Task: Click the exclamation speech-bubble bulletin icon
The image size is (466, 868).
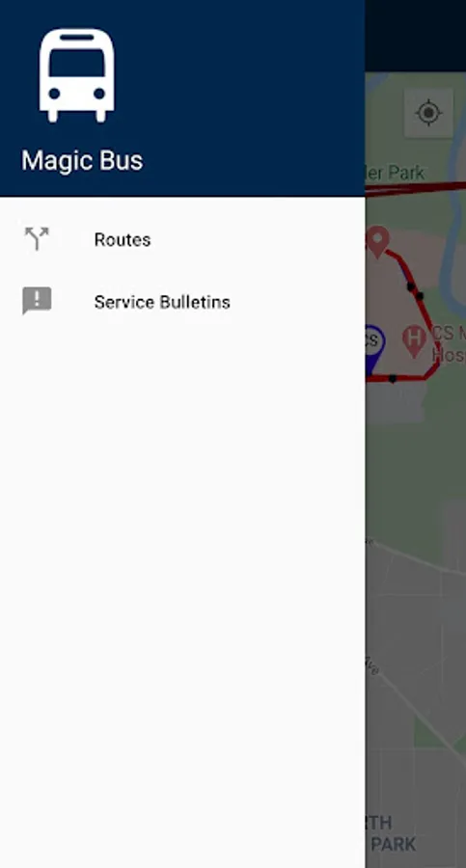Action: 37,301
